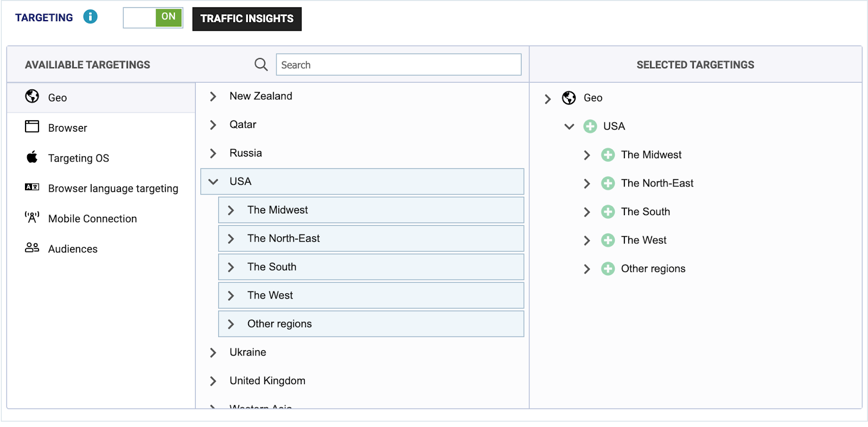
Task: Expand the New Zealand country row
Action: 213,96
